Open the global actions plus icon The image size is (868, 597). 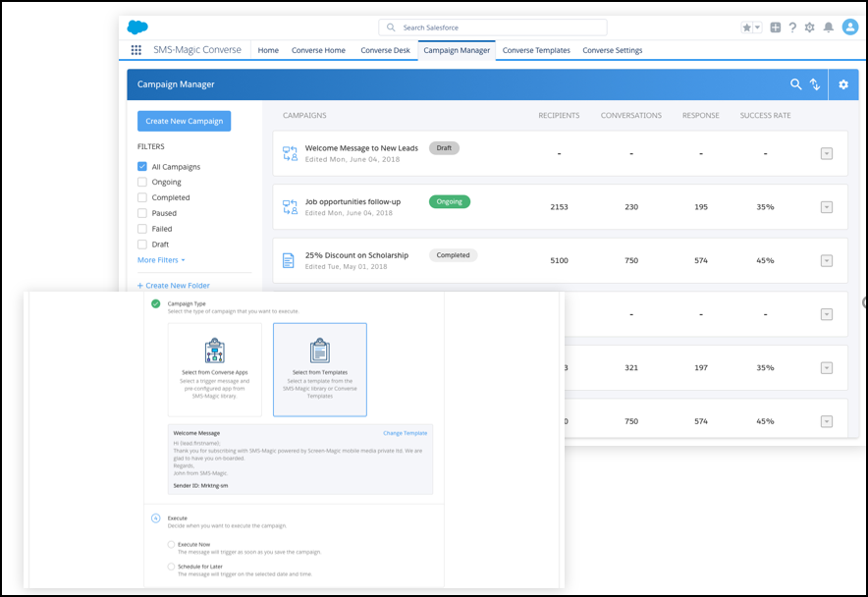776,27
